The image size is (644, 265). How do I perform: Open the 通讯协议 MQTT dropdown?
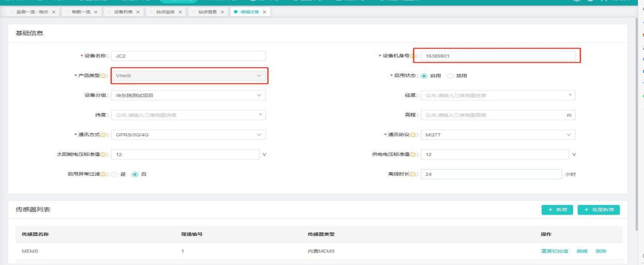[497, 135]
